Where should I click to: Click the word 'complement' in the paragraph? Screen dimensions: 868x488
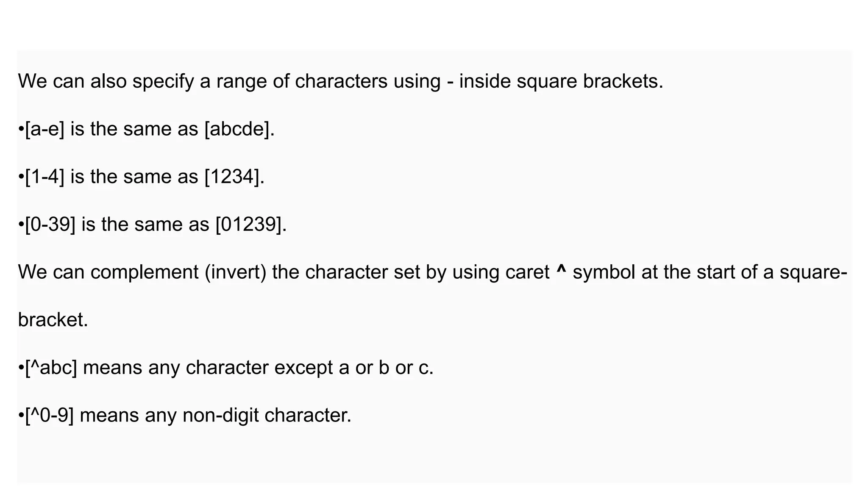pos(145,272)
